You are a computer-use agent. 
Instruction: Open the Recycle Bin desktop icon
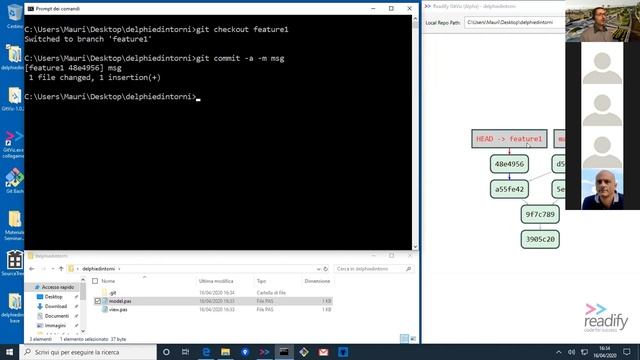point(14,16)
